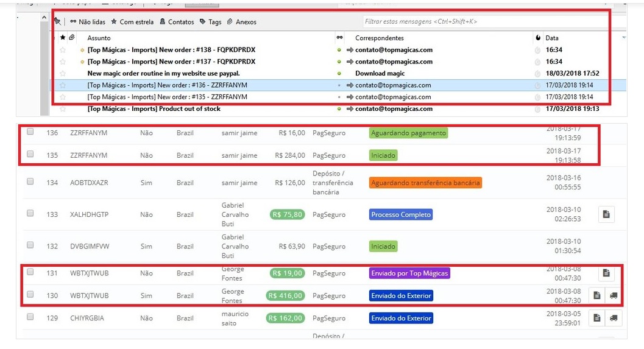Viewport: 644px width, 349px height.
Task: Click the pin icon to keep filters
Action: pyautogui.click(x=57, y=22)
